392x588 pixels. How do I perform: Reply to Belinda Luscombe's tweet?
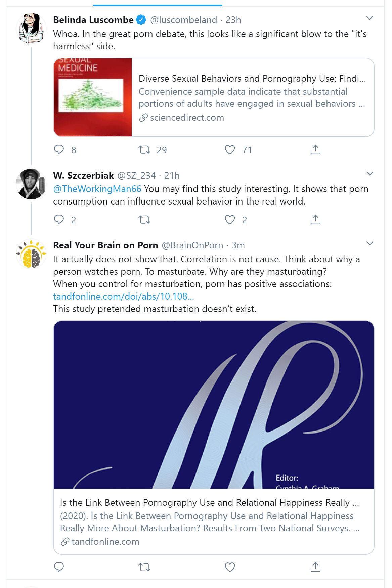(59, 150)
